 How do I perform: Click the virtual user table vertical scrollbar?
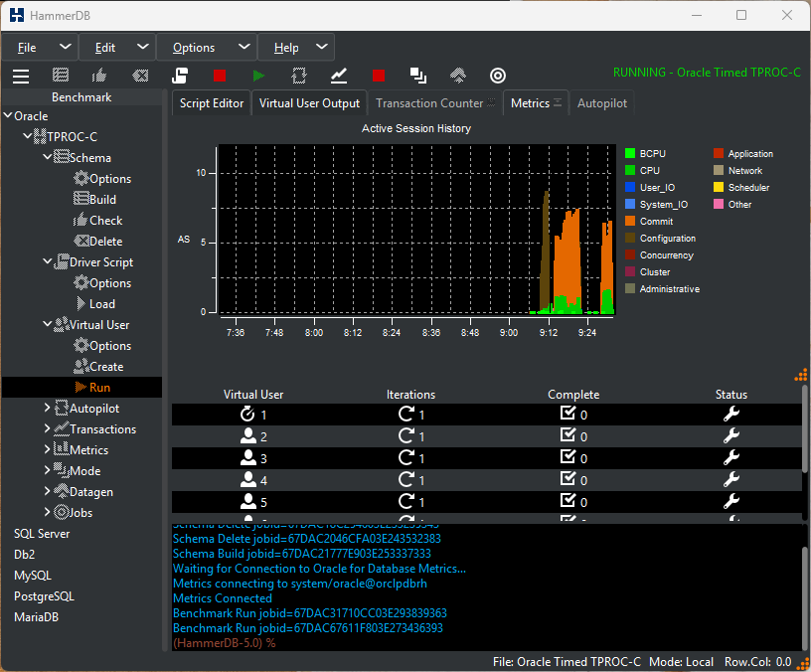(805, 428)
